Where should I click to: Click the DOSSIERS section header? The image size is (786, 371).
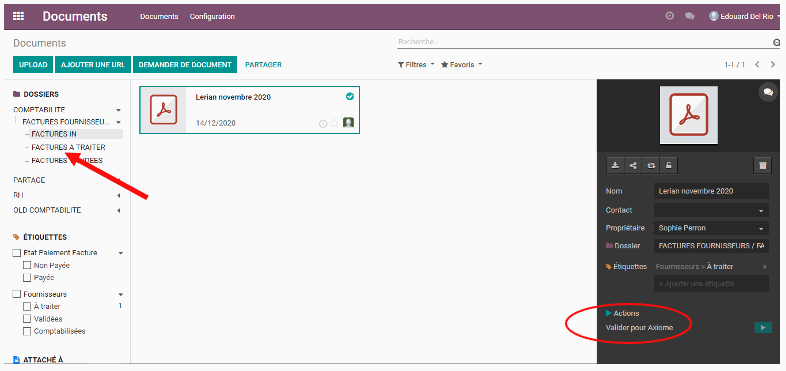[x=36, y=94]
